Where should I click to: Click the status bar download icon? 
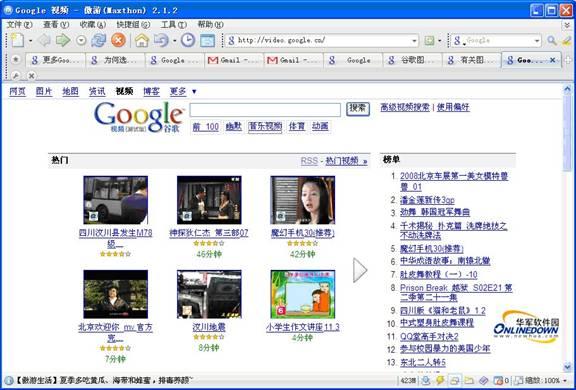[426, 380]
